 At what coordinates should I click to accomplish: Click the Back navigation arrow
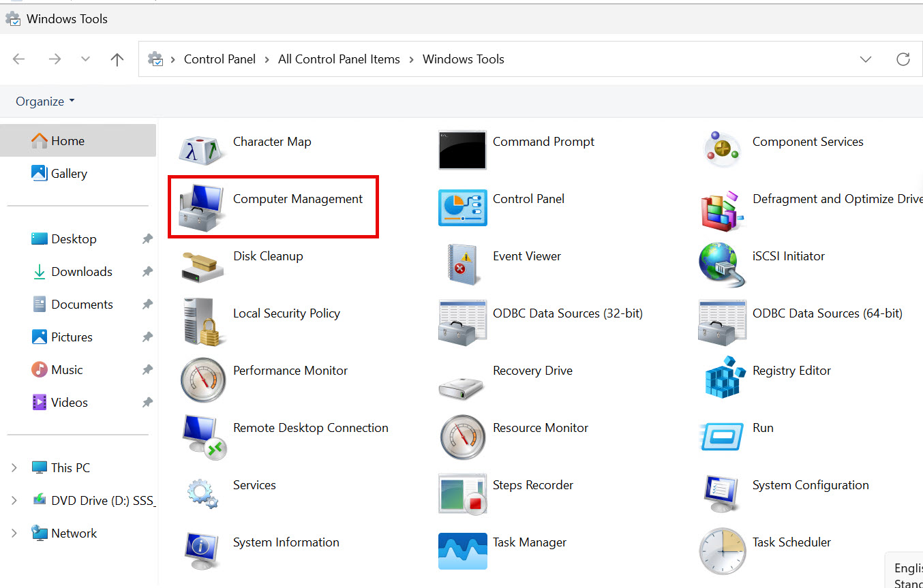[19, 59]
